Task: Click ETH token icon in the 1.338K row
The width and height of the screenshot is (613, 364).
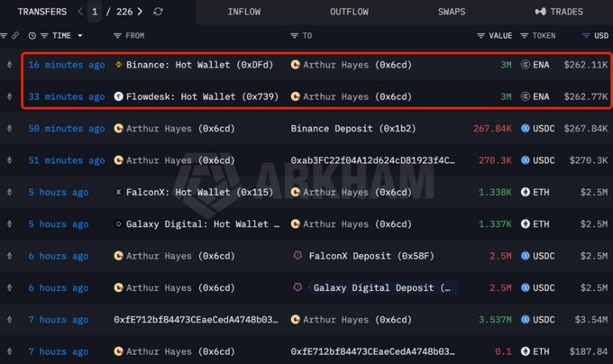Action: tap(526, 192)
